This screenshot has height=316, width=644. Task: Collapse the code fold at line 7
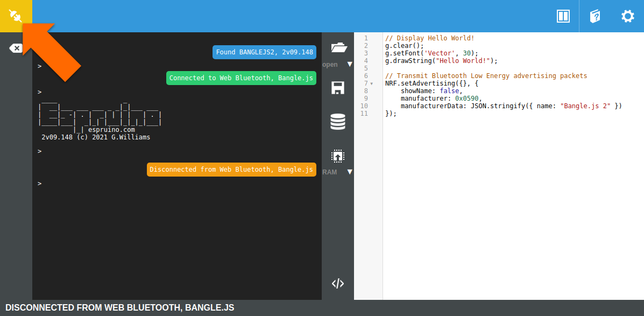371,83
